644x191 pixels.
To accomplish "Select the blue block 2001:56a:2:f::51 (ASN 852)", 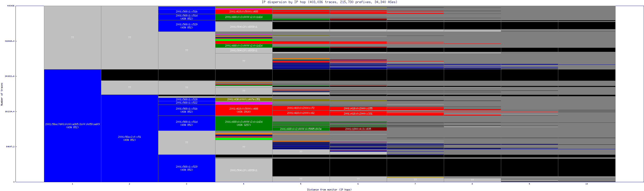I will tap(129, 138).
